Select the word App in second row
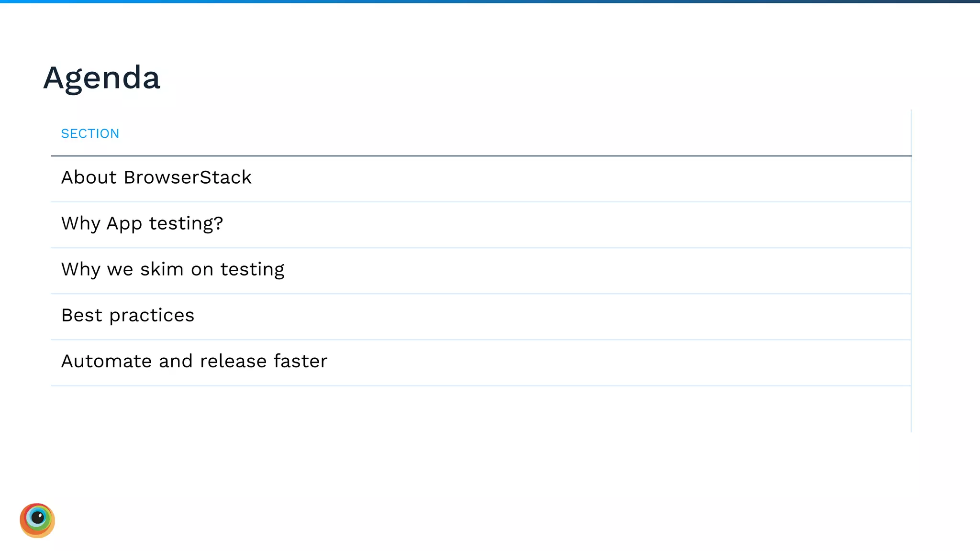This screenshot has height=551, width=980. click(x=124, y=224)
